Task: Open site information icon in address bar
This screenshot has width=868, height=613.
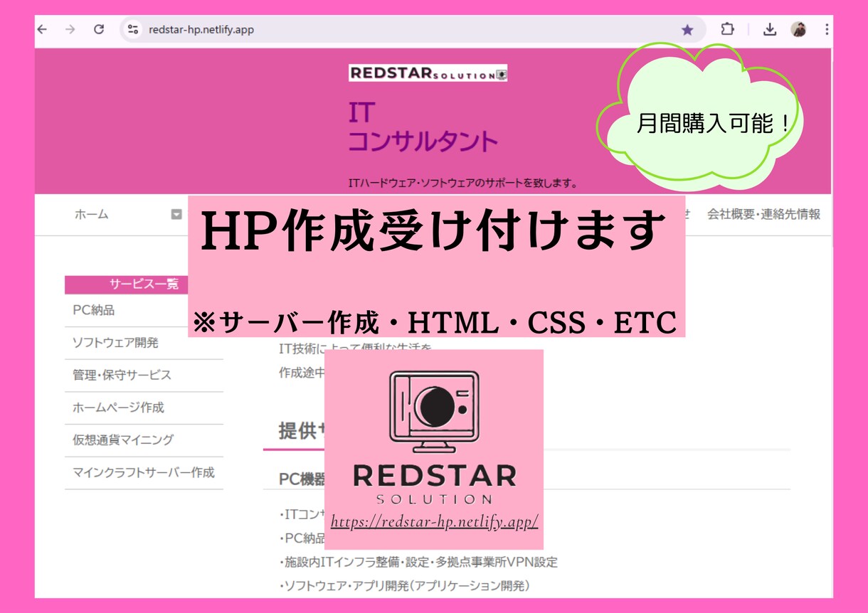Action: (132, 30)
